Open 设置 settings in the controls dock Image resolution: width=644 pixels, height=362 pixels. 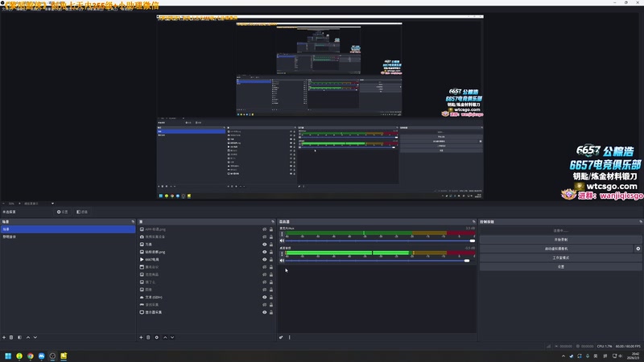[560, 267]
